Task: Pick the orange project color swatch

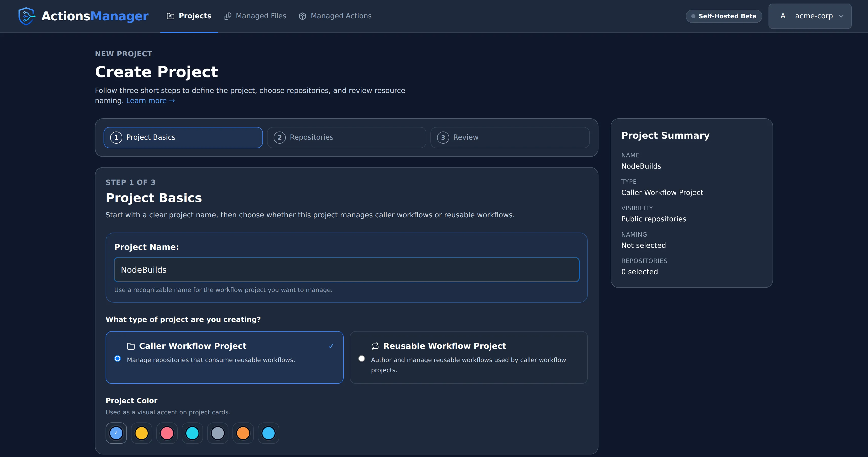Action: (243, 433)
